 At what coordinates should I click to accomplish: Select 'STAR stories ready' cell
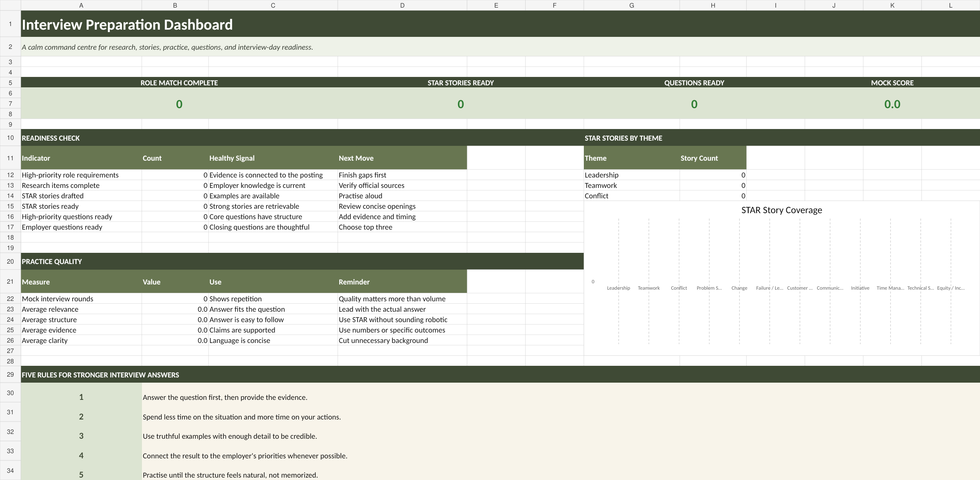point(81,206)
